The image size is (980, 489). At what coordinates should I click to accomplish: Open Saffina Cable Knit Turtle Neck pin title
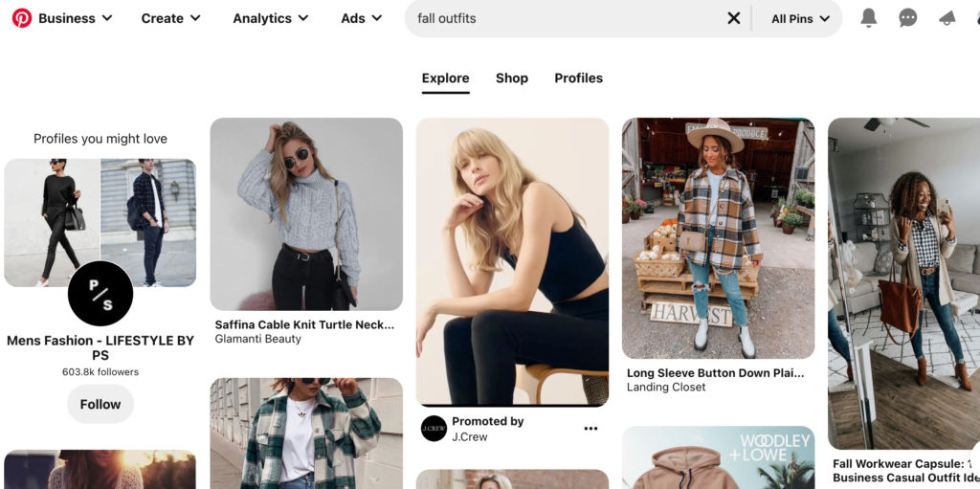(x=305, y=324)
